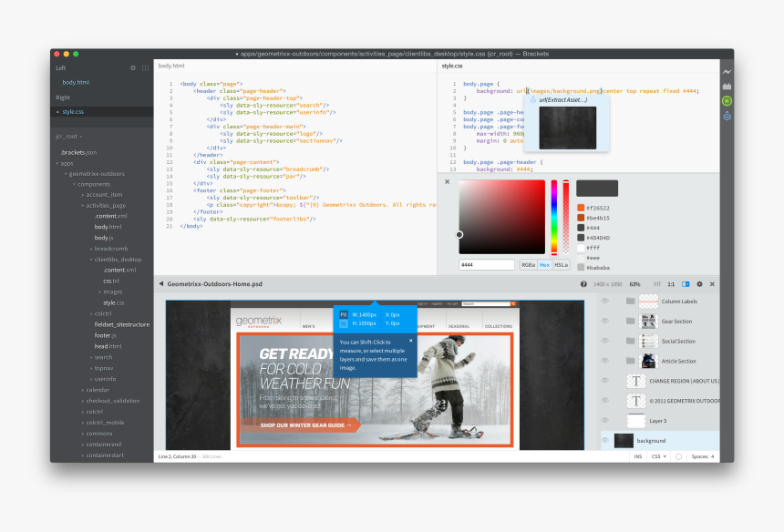Expand the breadcrumb folder
Viewport: 784px width, 532px height.
[x=91, y=249]
